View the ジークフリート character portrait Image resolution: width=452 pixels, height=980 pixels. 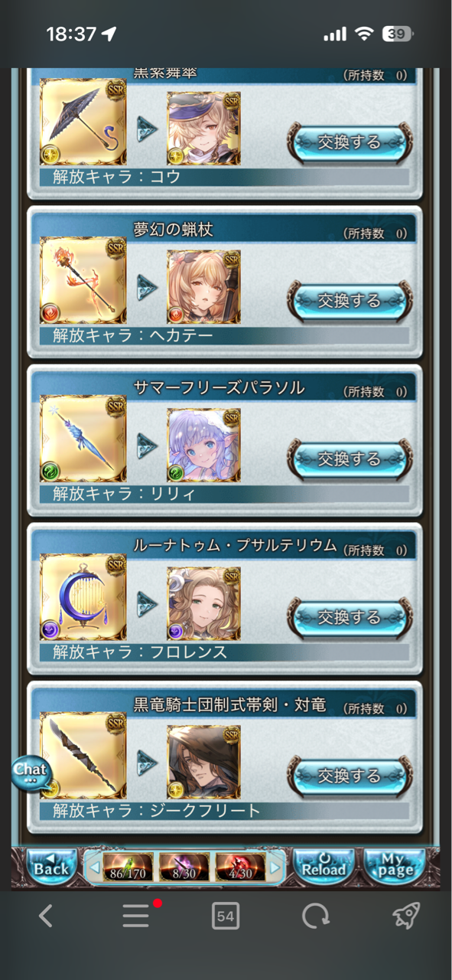tap(203, 761)
